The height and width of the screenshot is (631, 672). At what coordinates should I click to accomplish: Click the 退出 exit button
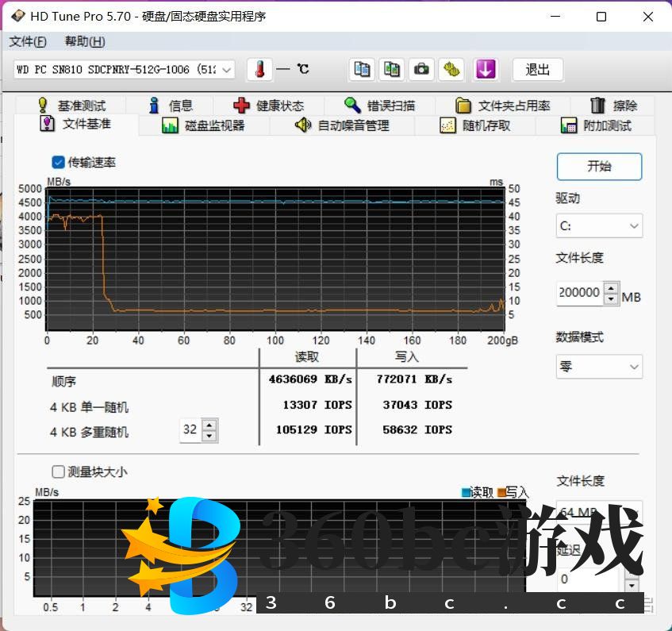(537, 70)
